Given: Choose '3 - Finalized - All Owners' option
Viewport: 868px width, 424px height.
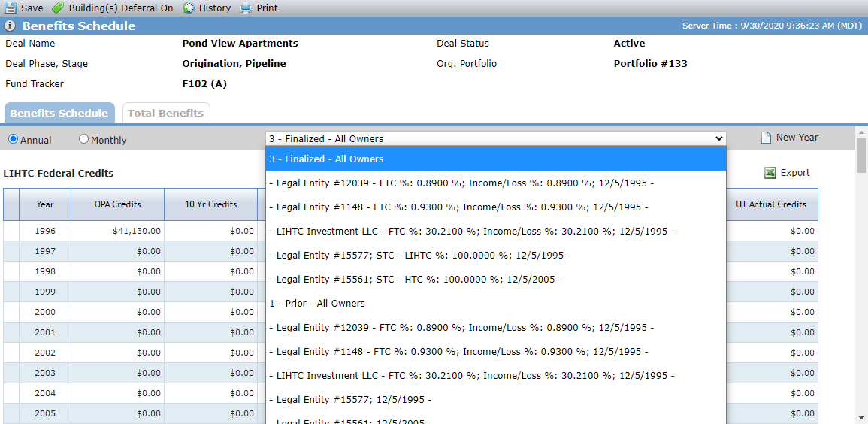Looking at the screenshot, I should click(x=496, y=159).
